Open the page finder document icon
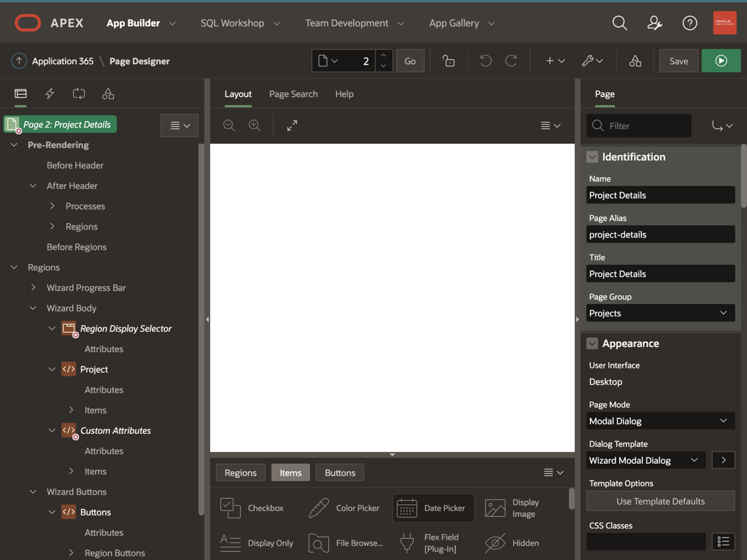747x560 pixels. [x=328, y=61]
